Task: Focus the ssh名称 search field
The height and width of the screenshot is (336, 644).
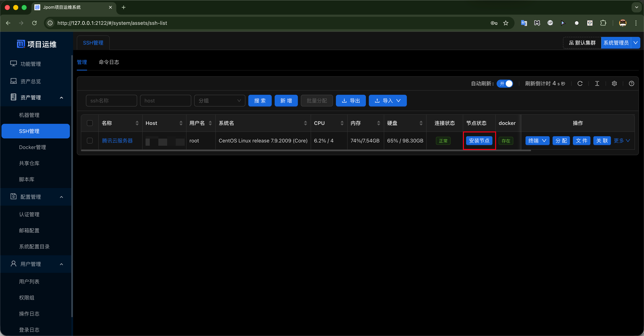Action: click(111, 101)
